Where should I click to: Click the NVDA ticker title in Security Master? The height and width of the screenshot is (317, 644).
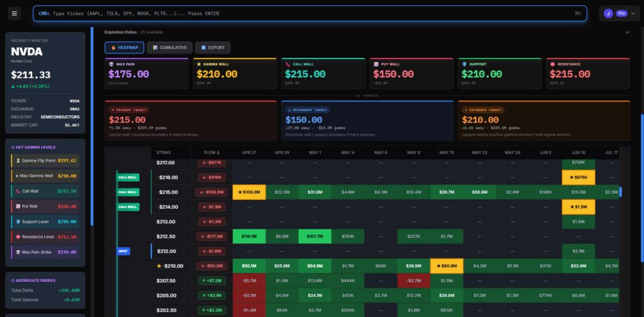(x=26, y=52)
